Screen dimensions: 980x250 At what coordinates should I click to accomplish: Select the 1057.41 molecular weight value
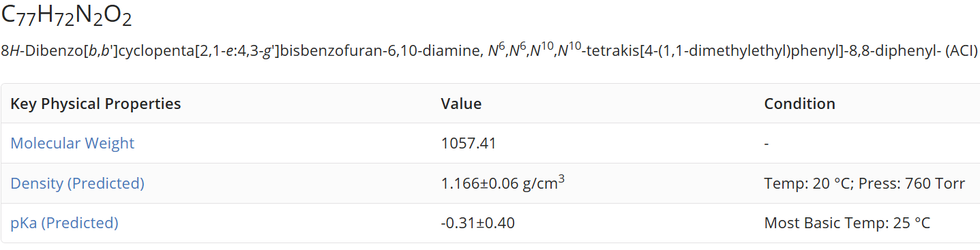tap(469, 143)
